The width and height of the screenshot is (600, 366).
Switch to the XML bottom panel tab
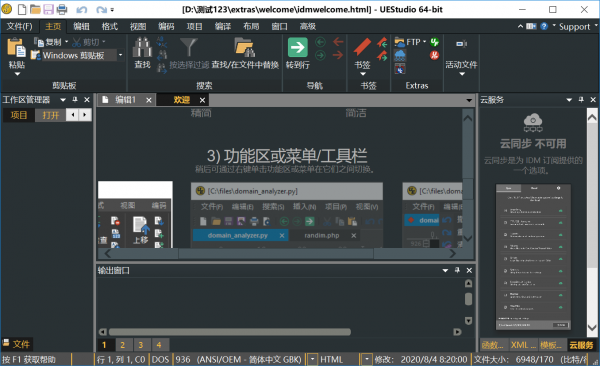(523, 345)
